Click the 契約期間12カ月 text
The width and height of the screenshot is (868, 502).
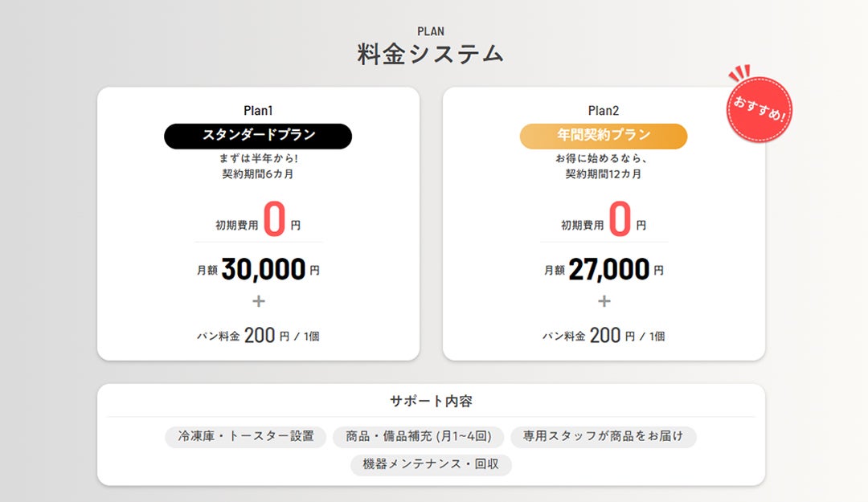(604, 173)
